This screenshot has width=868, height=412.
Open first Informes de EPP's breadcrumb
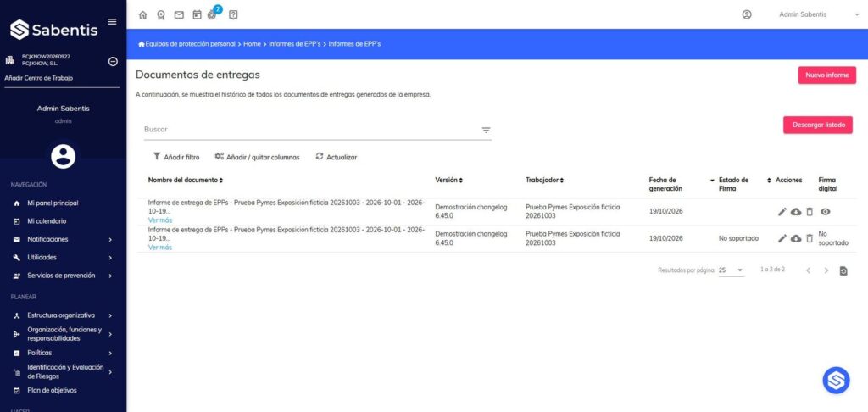point(294,44)
